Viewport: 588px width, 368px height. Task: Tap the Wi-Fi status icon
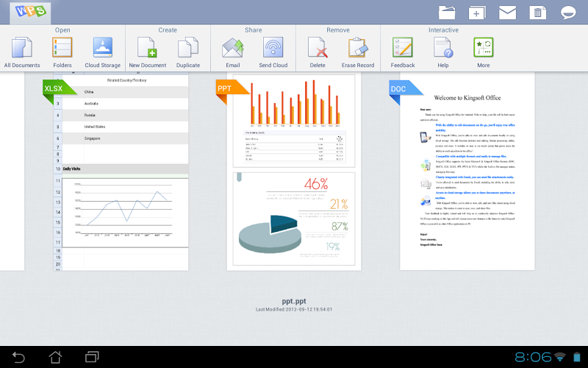point(560,357)
